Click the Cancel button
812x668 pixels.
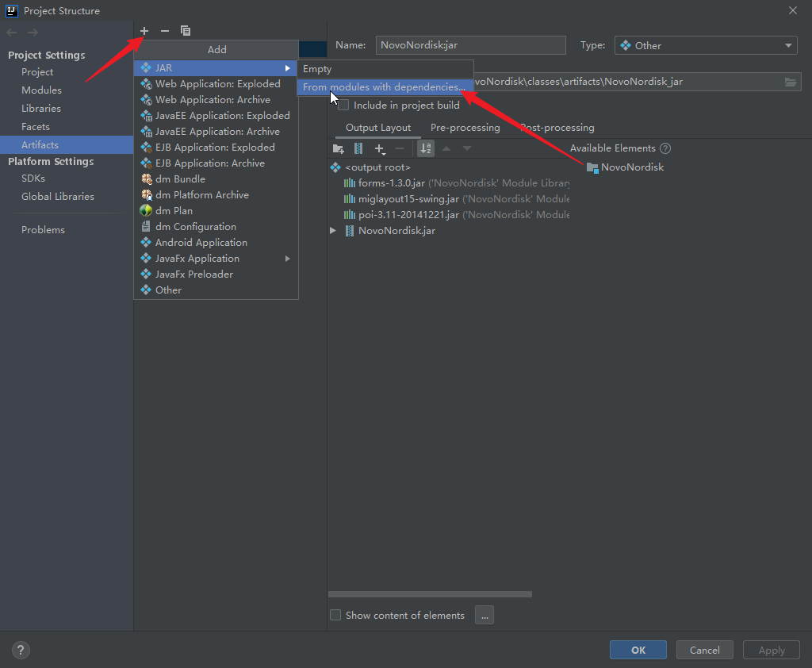click(704, 650)
